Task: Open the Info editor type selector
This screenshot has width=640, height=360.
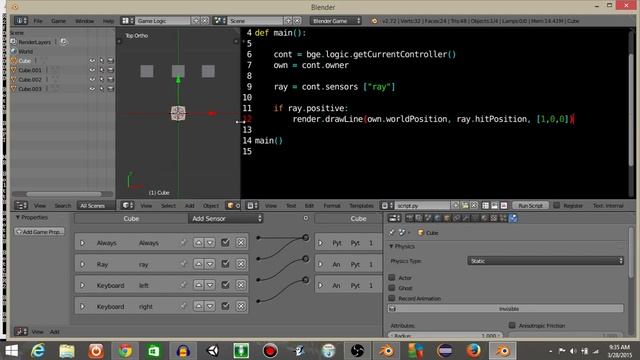Action: point(21,20)
